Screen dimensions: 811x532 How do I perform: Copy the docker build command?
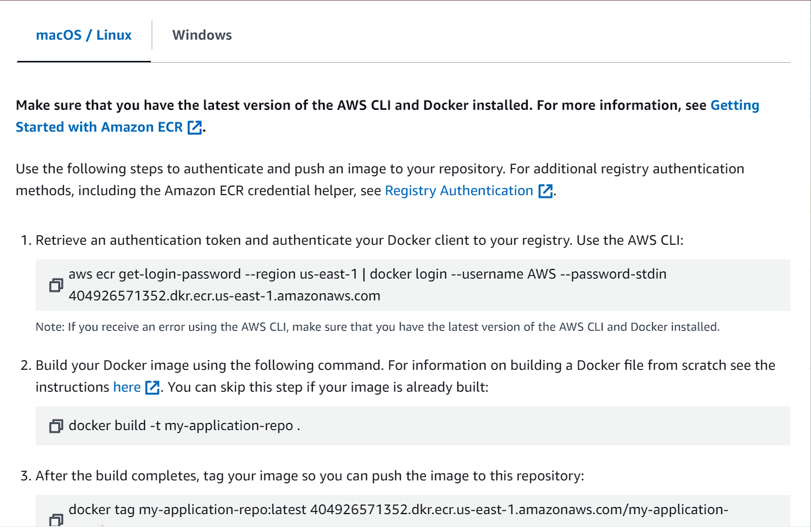(56, 426)
